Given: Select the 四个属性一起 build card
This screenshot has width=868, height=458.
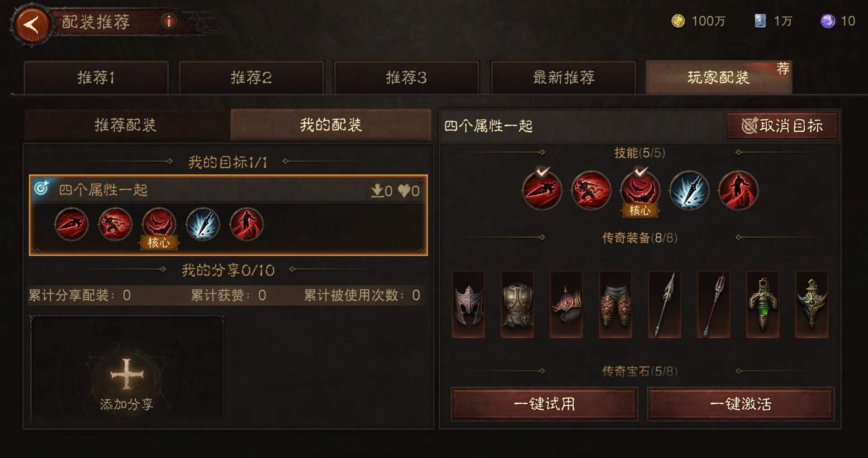Looking at the screenshot, I should tap(228, 215).
